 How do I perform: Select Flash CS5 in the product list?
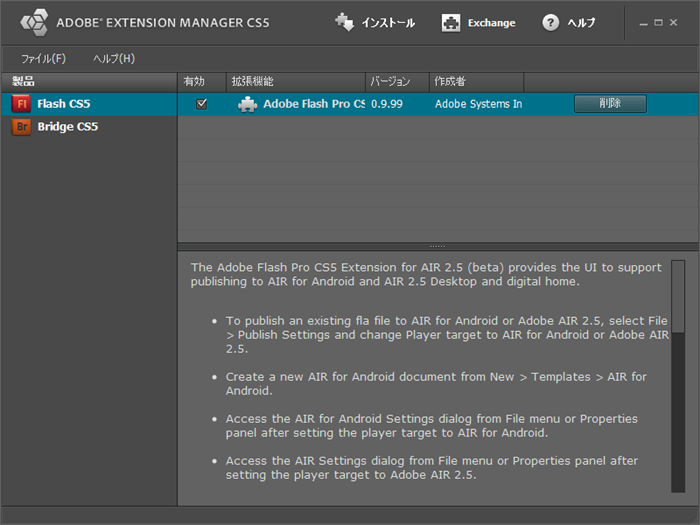tap(89, 104)
